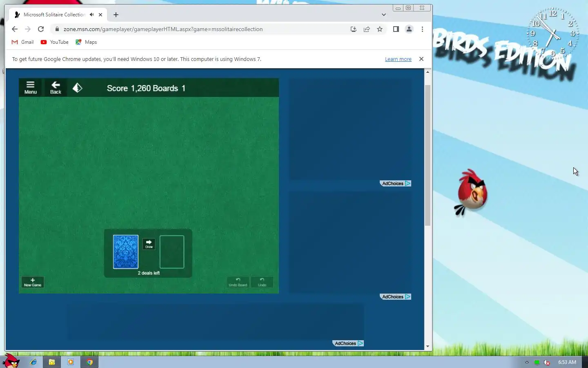588x368 pixels.
Task: Open Chrome three-dot menu
Action: click(x=422, y=29)
